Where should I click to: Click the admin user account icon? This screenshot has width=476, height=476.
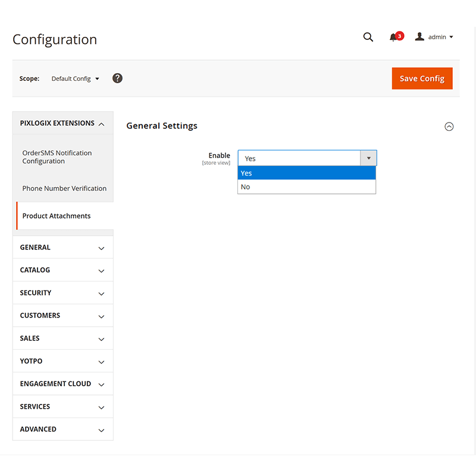(419, 36)
